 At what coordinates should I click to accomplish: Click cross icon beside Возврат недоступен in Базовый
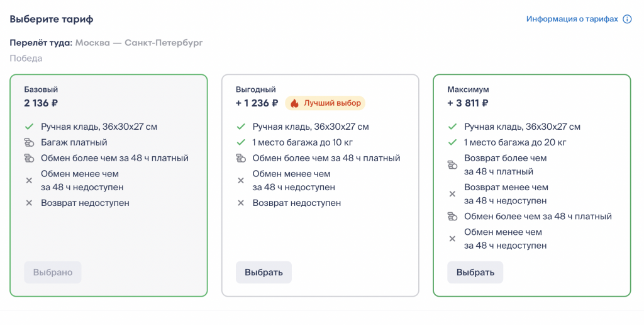tap(29, 203)
